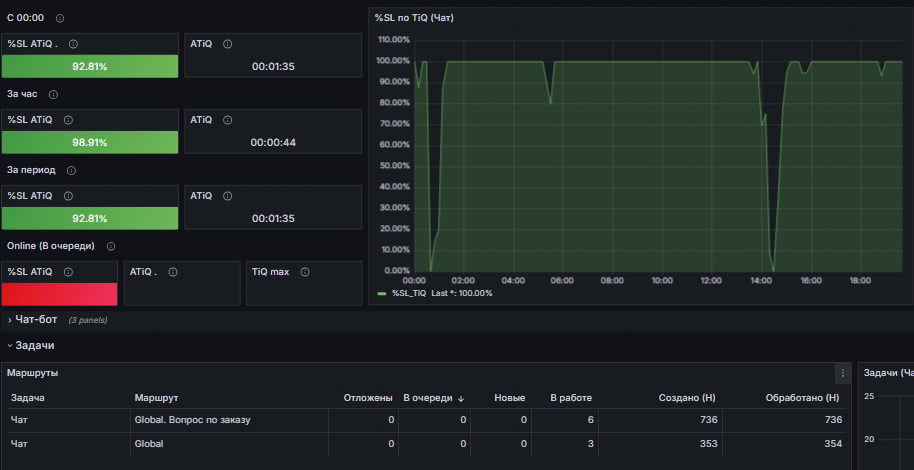Screen dimensions: 914x470
Task: Click info icon of ATiQ panel under За период
Action: [227, 196]
